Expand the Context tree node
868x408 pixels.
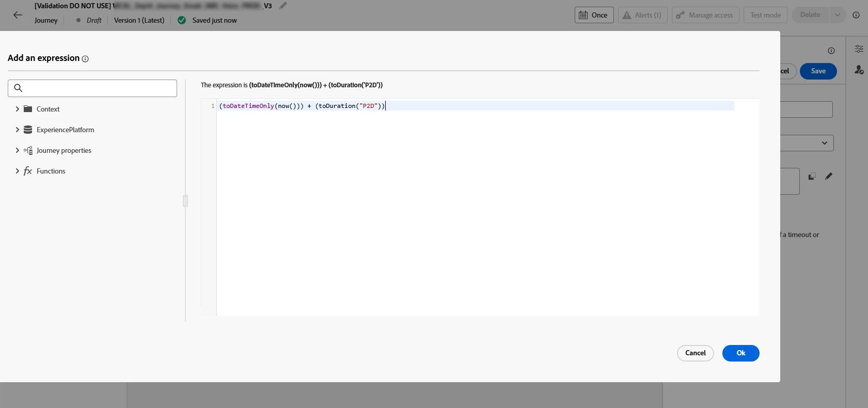pos(17,109)
